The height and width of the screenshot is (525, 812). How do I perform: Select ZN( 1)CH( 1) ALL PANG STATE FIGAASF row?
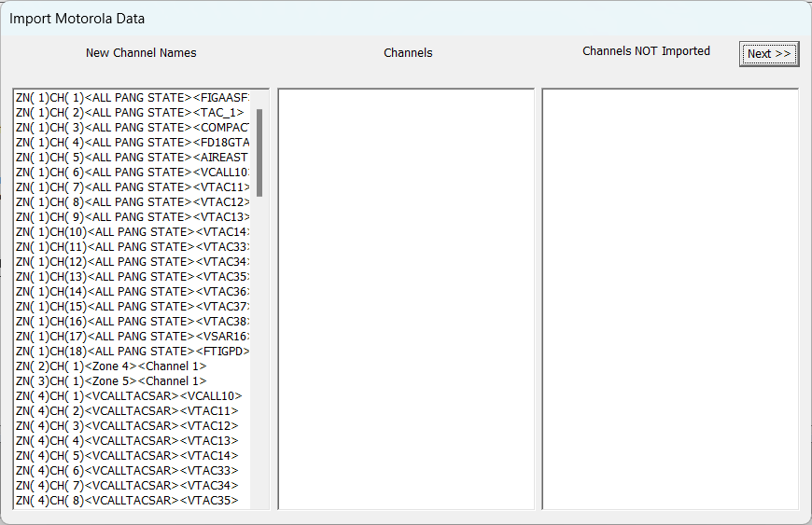point(133,98)
